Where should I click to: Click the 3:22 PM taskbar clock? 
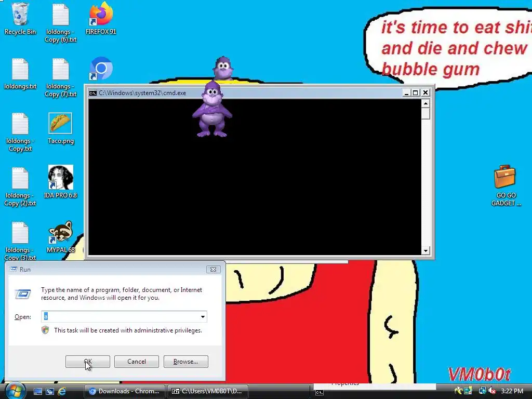coord(512,391)
